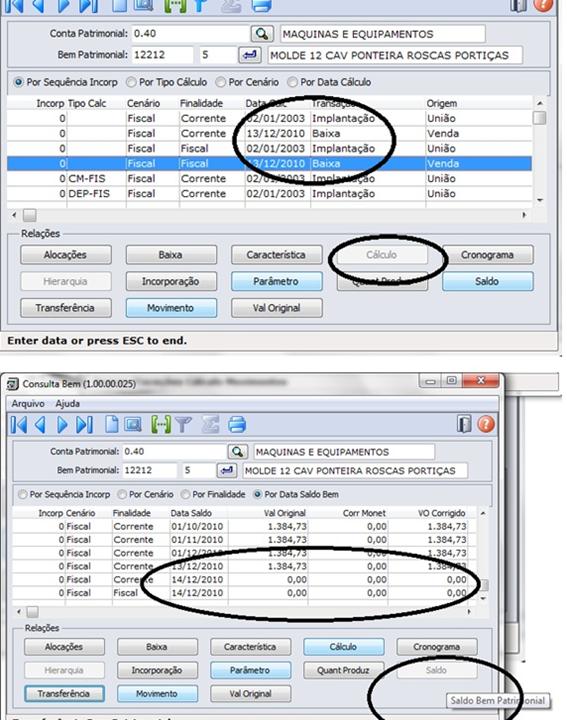Click Baixa button in upper window
This screenshot has width=567, height=720.
171,255
